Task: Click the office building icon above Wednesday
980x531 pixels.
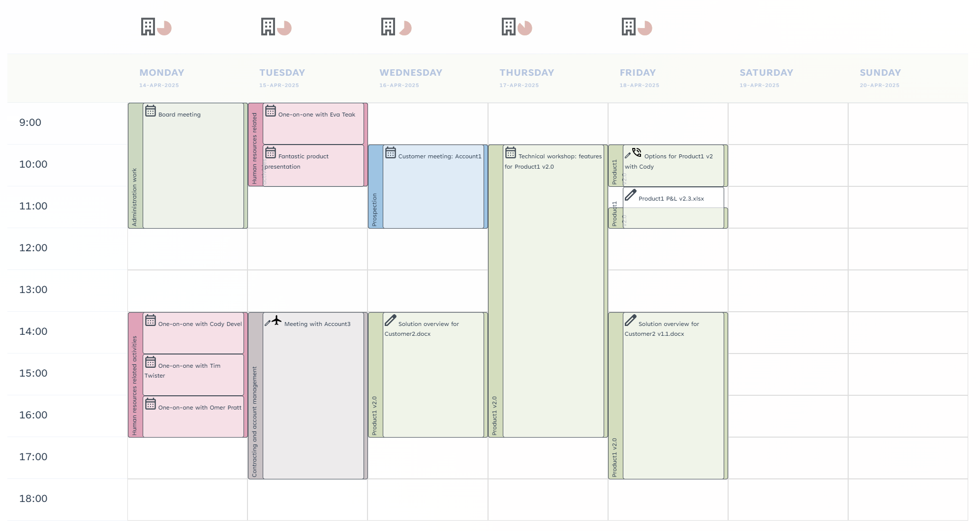Action: click(388, 27)
